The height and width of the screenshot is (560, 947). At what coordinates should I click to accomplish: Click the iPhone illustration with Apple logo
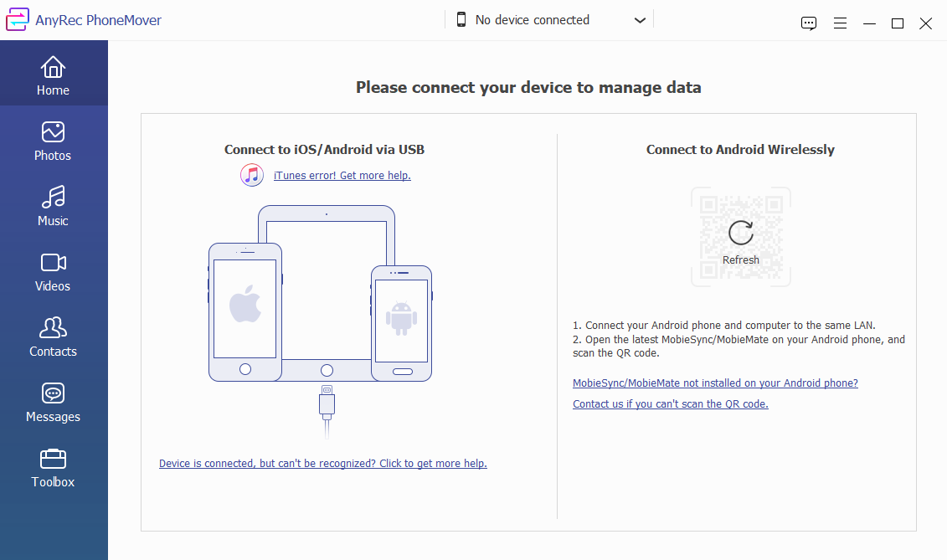(244, 311)
